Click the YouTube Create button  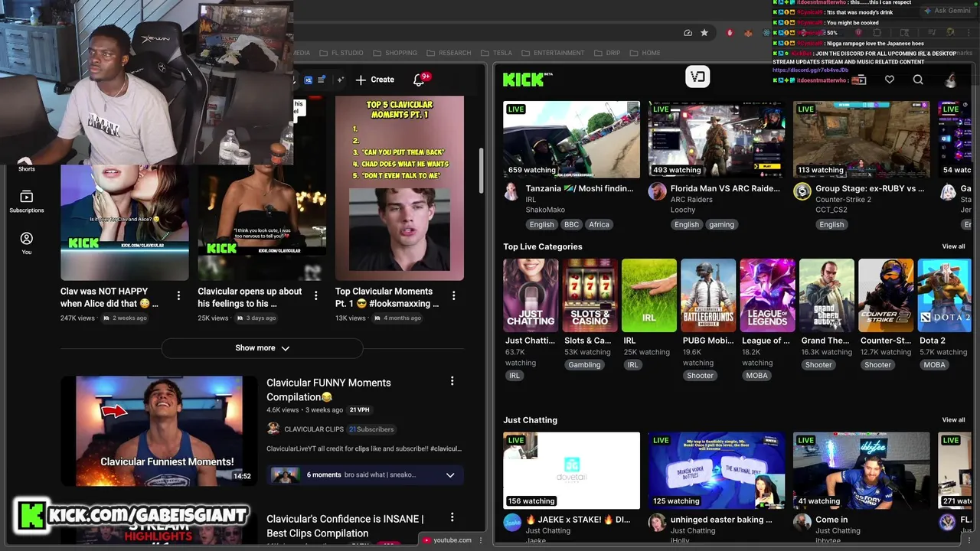point(374,80)
